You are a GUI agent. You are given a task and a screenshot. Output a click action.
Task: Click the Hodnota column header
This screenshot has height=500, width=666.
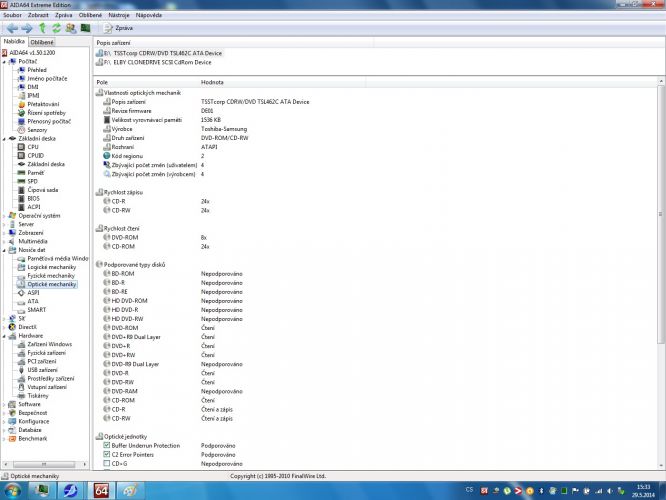tap(282, 82)
